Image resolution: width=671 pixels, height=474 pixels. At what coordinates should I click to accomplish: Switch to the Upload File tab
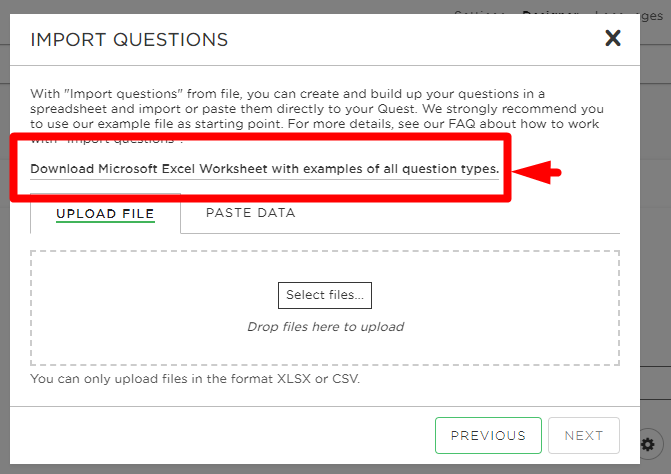(105, 213)
